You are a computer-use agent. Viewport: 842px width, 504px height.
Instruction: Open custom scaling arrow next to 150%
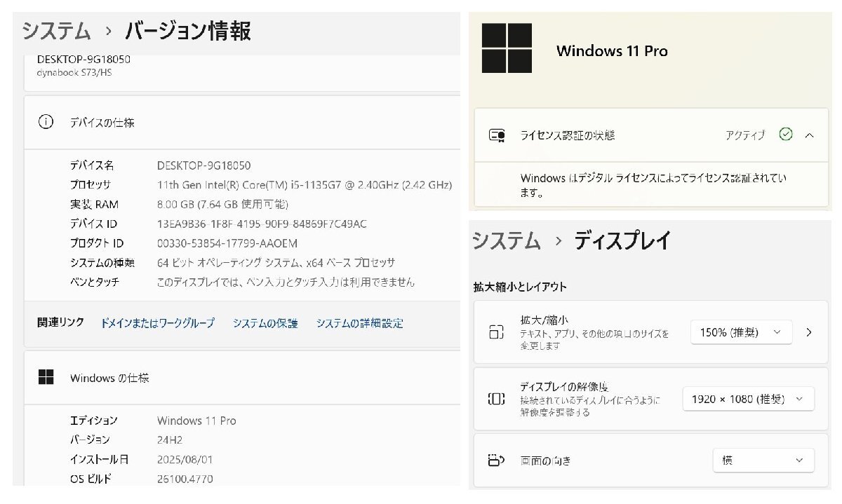pos(809,332)
